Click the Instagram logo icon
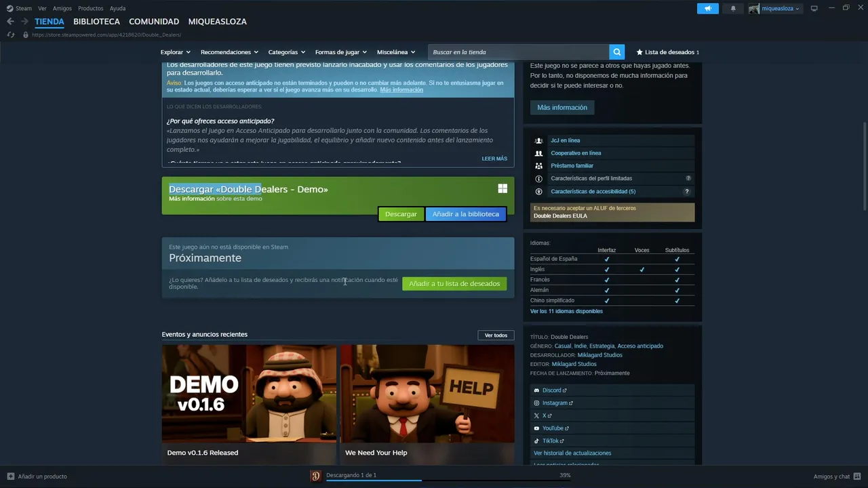The width and height of the screenshot is (868, 488). click(536, 403)
